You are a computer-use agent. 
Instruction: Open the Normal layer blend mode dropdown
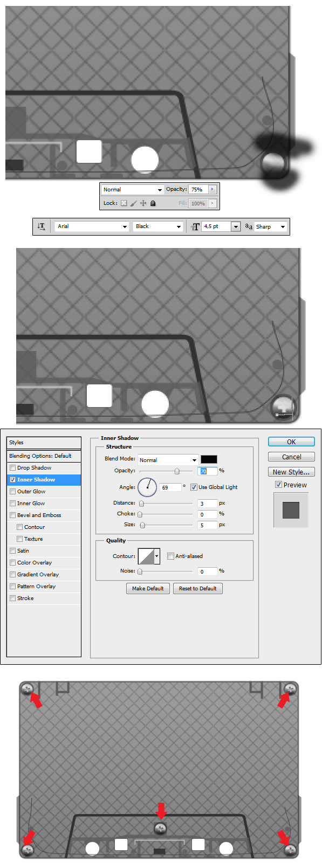[x=132, y=190]
